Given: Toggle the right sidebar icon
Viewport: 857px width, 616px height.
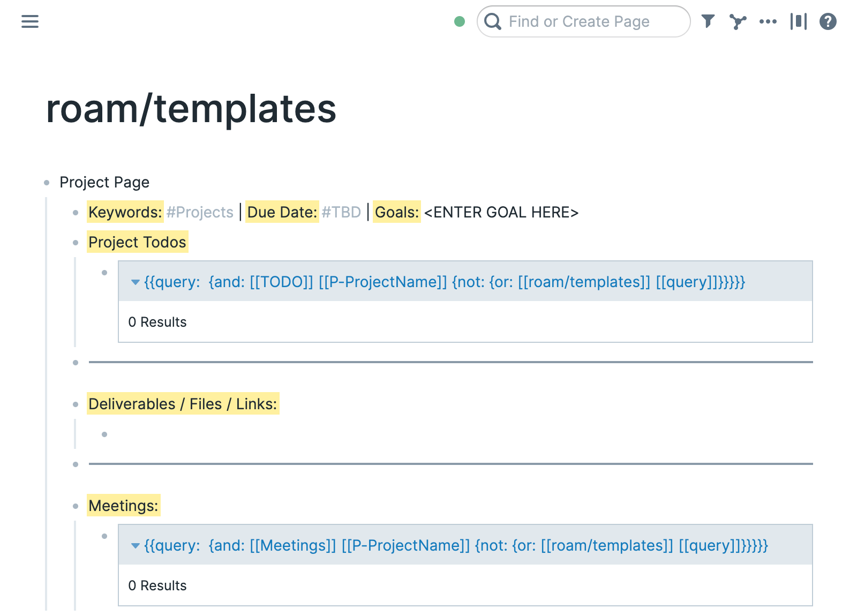Looking at the screenshot, I should point(798,21).
